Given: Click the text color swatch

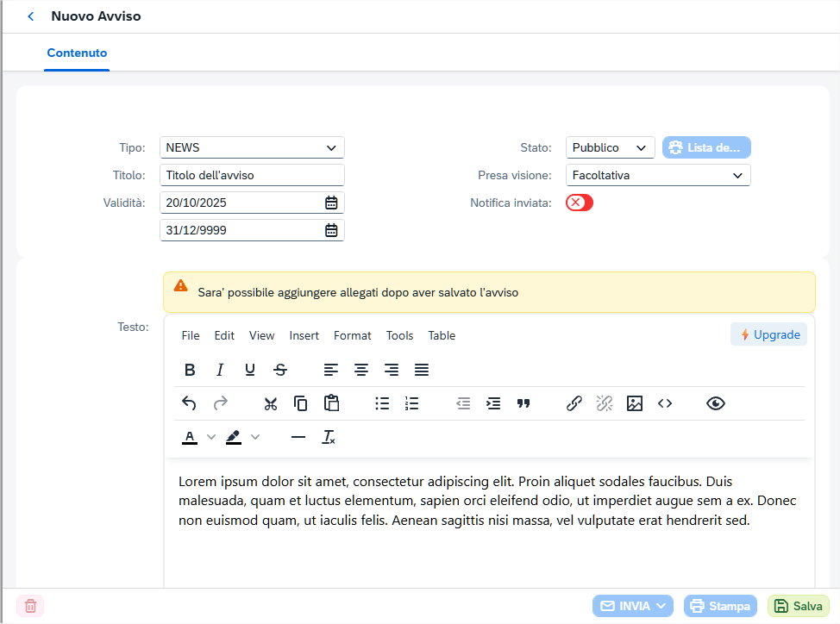Looking at the screenshot, I should click(190, 437).
